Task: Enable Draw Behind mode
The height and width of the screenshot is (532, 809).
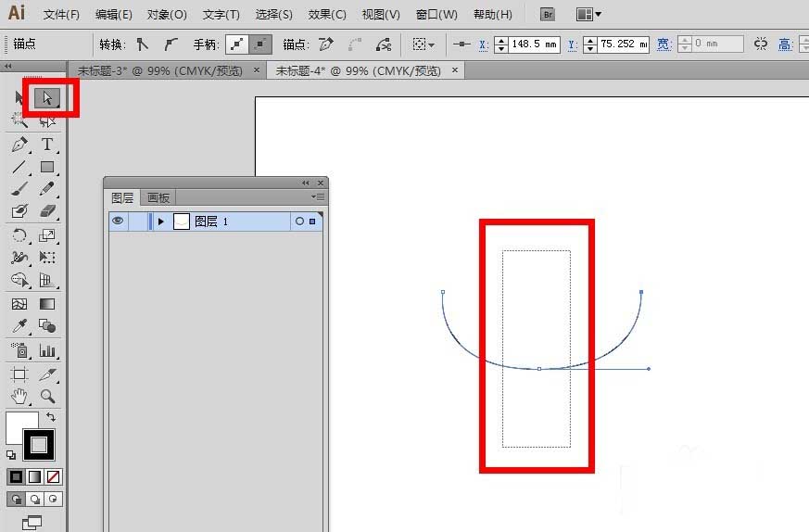Action: coord(34,499)
